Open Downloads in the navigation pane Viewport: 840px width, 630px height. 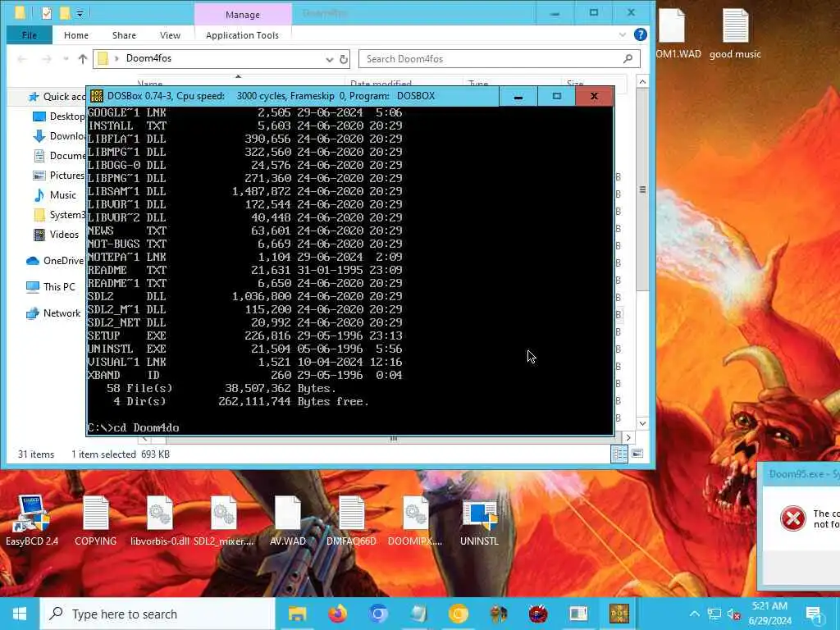[x=59, y=136]
